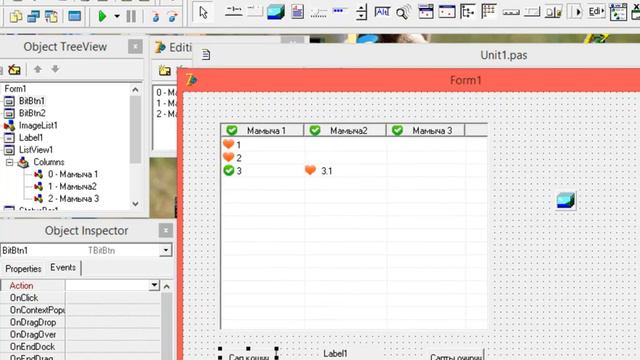The image size is (640, 360).
Task: Select the OnDragDrop event row
Action: point(80,322)
